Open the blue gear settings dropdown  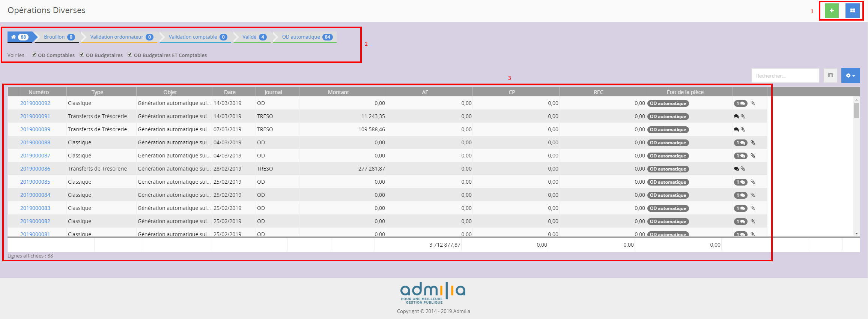coord(850,75)
